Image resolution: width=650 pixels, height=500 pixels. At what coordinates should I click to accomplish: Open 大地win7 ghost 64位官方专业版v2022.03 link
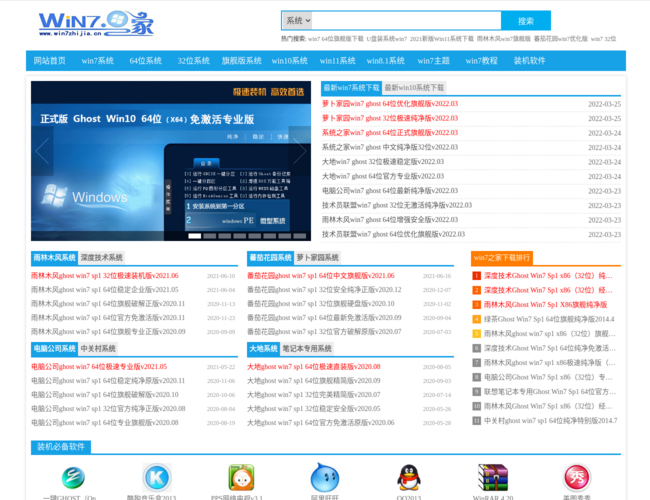coord(383,176)
